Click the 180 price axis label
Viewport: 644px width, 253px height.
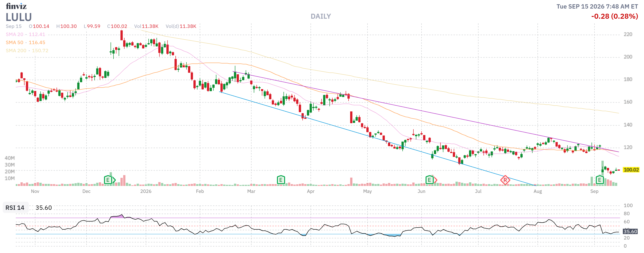click(628, 79)
